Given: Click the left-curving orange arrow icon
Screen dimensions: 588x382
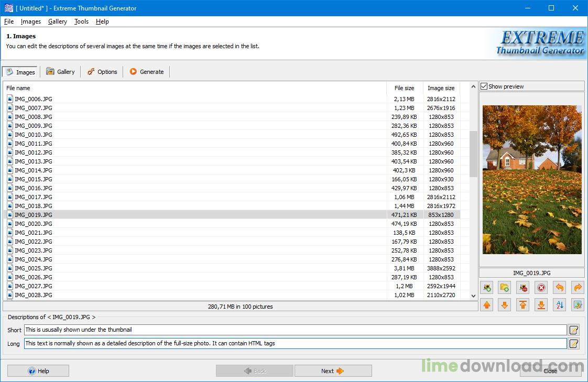Looking at the screenshot, I should (x=559, y=288).
